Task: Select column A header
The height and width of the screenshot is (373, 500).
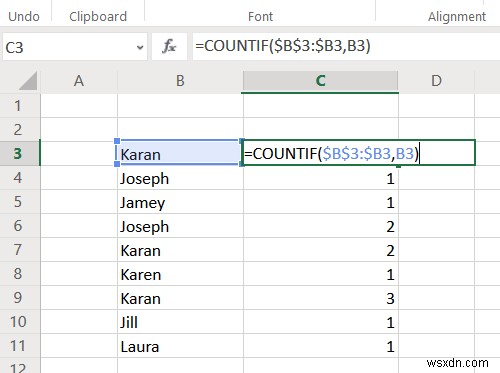Action: (x=79, y=81)
